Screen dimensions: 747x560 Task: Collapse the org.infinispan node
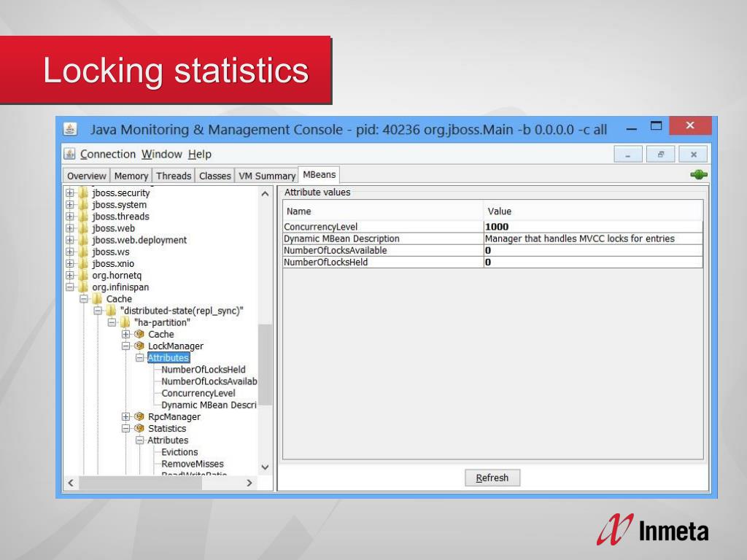(x=70, y=287)
